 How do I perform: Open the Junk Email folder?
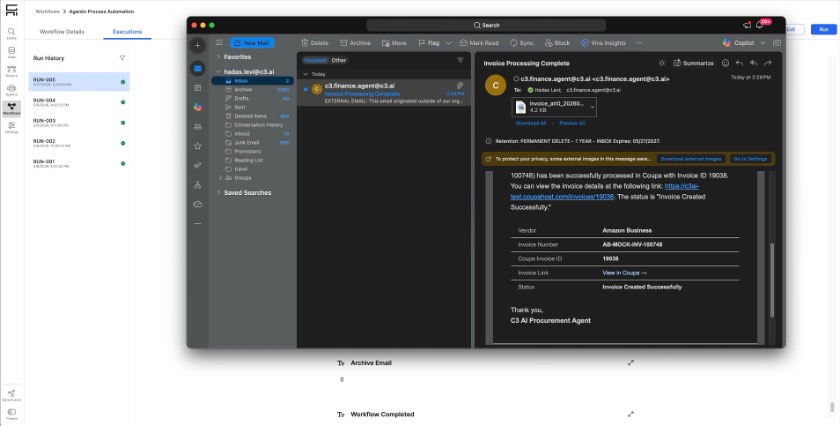pos(252,143)
